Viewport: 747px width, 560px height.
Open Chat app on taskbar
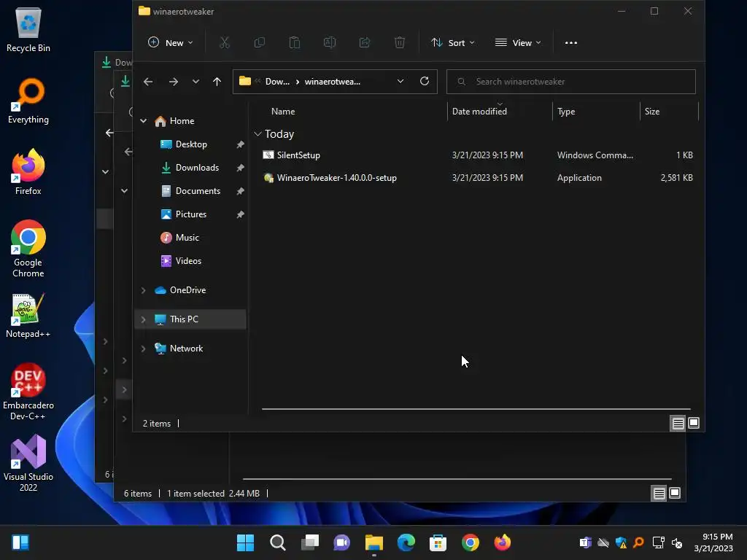[x=341, y=542]
